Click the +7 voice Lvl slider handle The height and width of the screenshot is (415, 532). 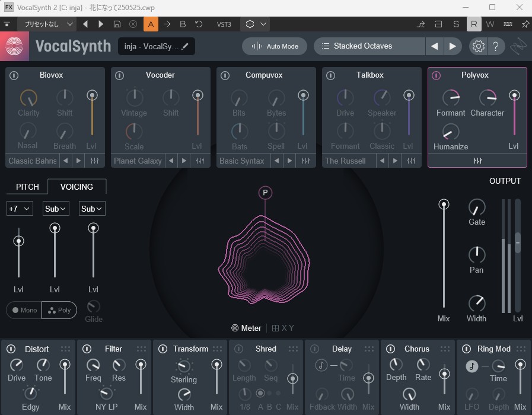pos(18,241)
